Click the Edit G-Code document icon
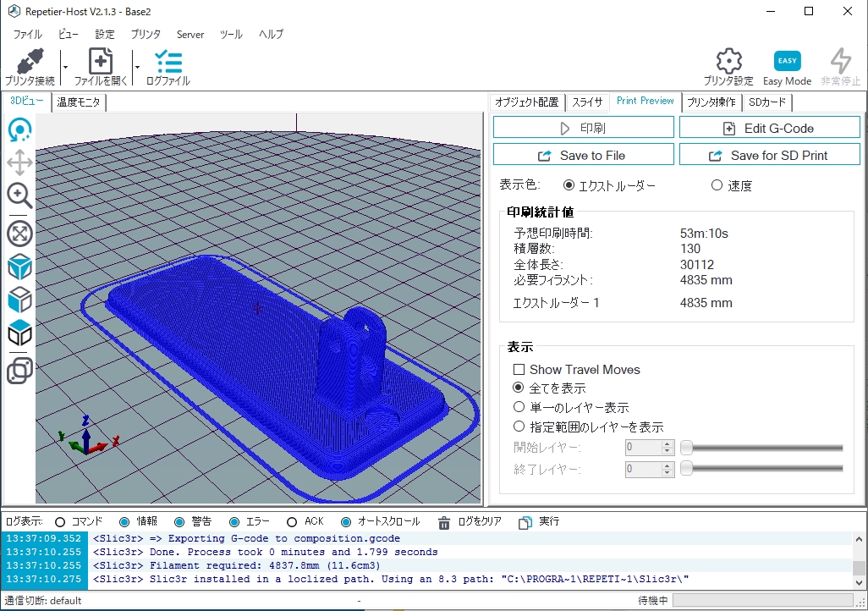 click(x=729, y=129)
